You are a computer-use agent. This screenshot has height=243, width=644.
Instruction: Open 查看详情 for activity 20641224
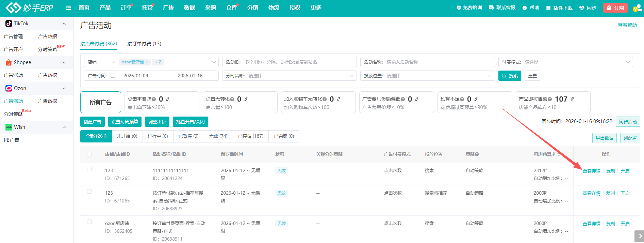click(592, 171)
